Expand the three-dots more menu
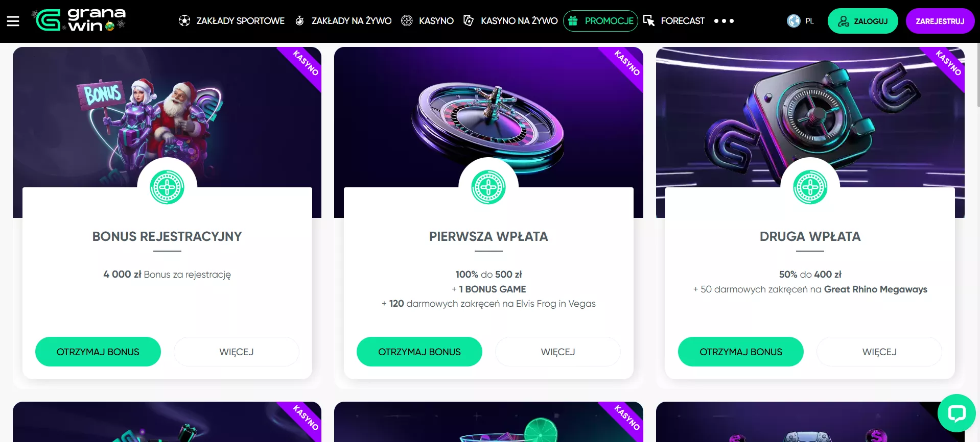 (724, 21)
